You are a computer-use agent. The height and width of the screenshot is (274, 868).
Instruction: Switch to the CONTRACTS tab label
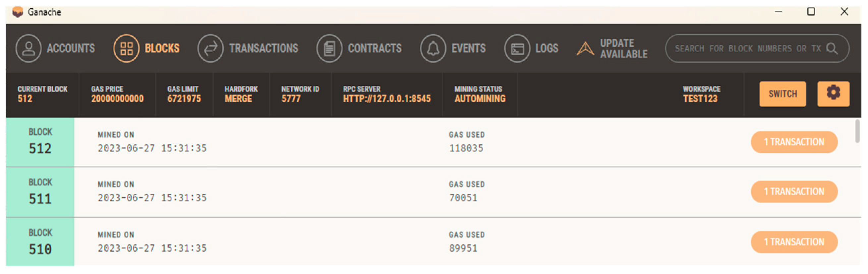(x=375, y=48)
